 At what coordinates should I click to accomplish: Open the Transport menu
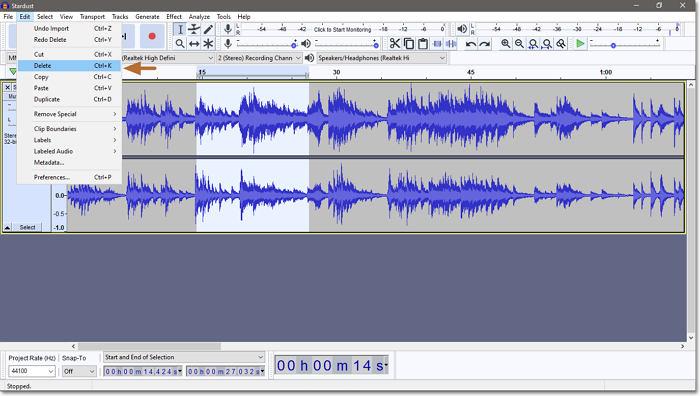92,17
